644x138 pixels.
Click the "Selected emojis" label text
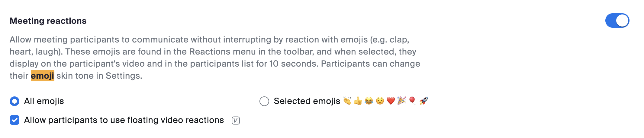coord(307,101)
